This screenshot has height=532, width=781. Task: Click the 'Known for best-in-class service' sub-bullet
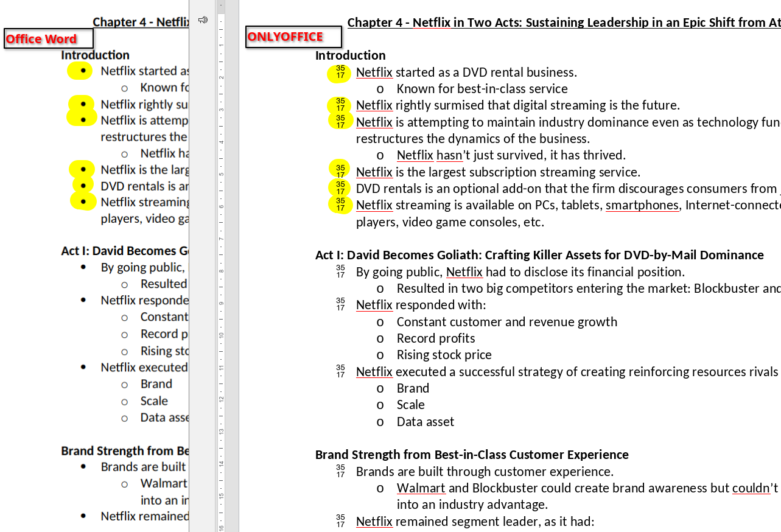click(482, 89)
